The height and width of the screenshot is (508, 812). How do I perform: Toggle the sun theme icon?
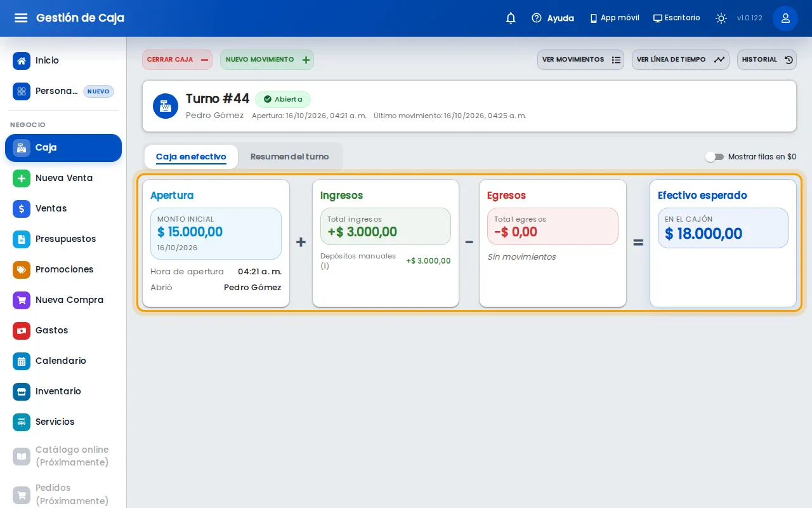point(721,18)
